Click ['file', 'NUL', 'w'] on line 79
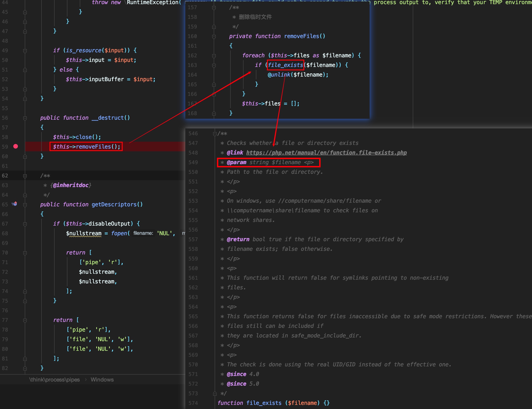 [98, 339]
